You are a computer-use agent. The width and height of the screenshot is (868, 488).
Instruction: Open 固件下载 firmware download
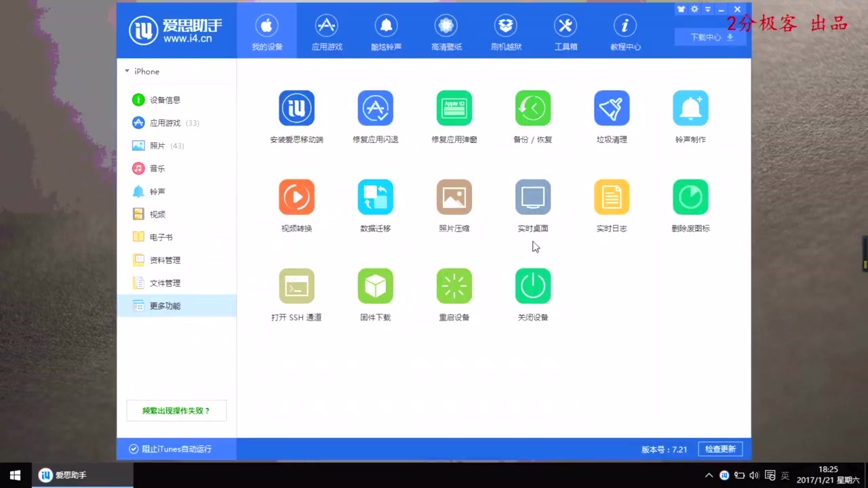point(375,285)
